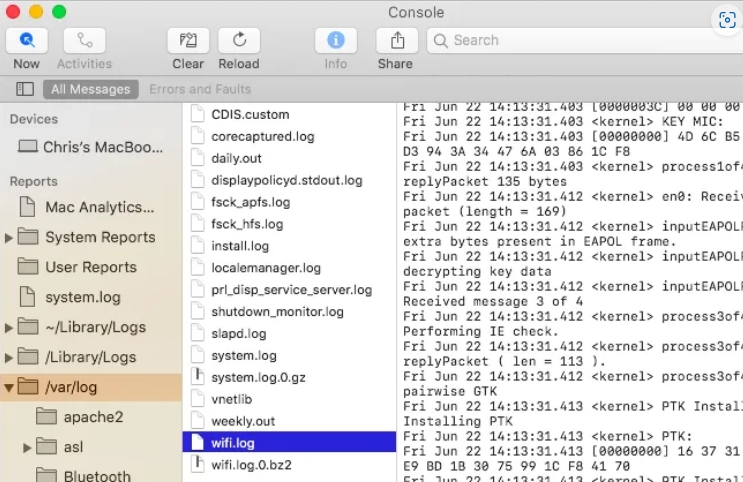Screen dimensions: 743x482
Task: Select the highlighted wifi.log file
Action: [x=289, y=443]
